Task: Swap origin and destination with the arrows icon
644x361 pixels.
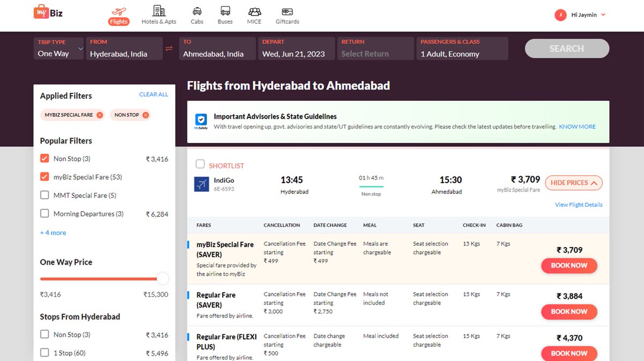Action: coord(169,48)
